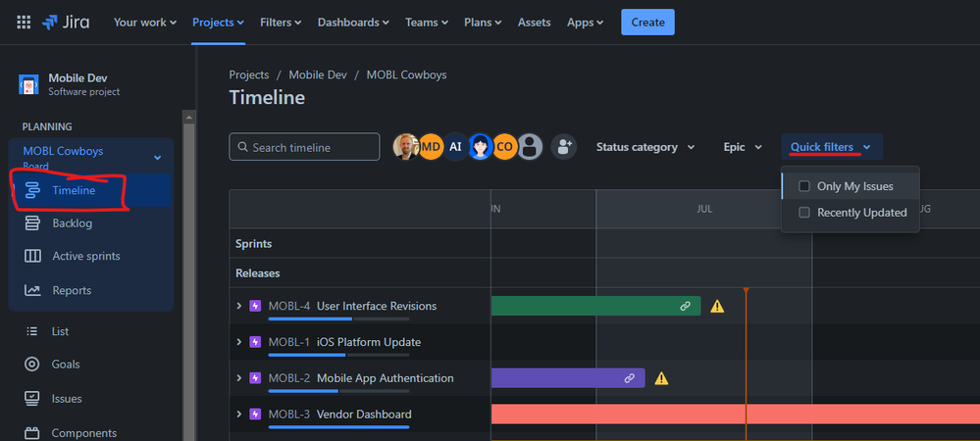
Task: Click the epic icon for MOBL-1 iOS Platform Update
Action: pos(255,342)
